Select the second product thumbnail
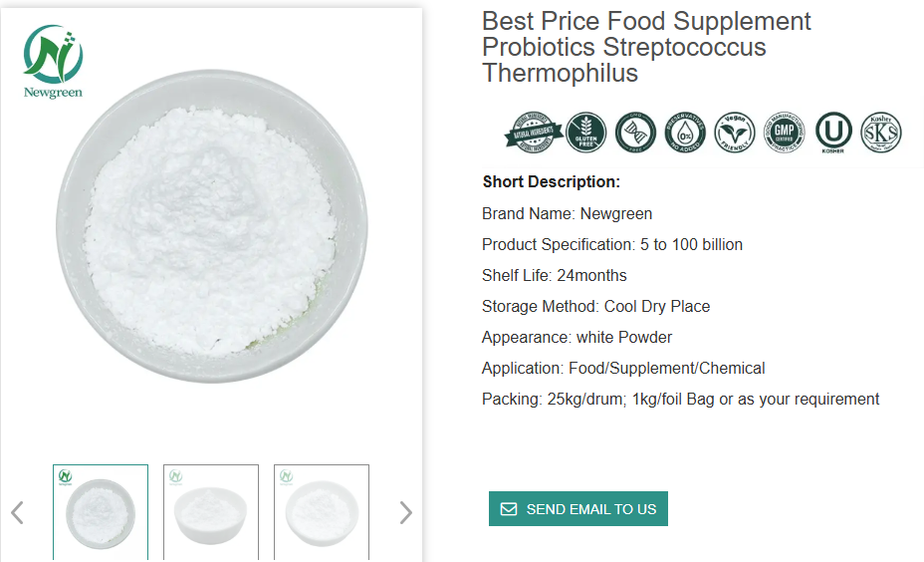Image resolution: width=924 pixels, height=562 pixels. click(211, 512)
